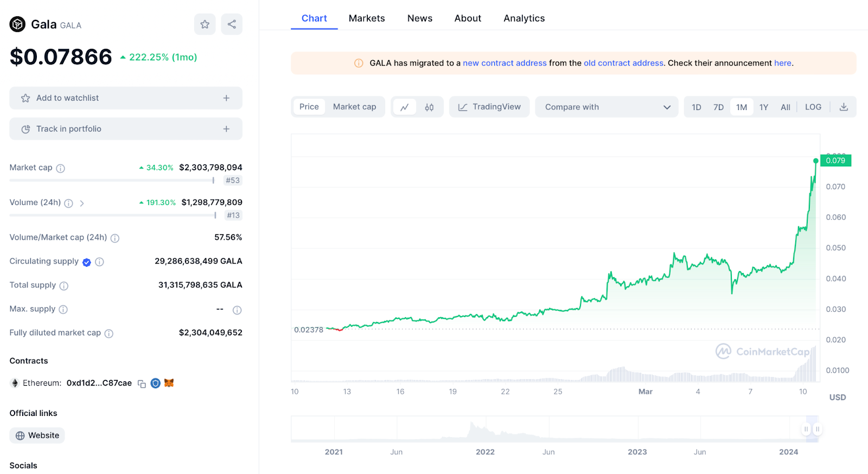Image resolution: width=868 pixels, height=474 pixels.
Task: Open the Compare with dropdown
Action: (x=607, y=107)
